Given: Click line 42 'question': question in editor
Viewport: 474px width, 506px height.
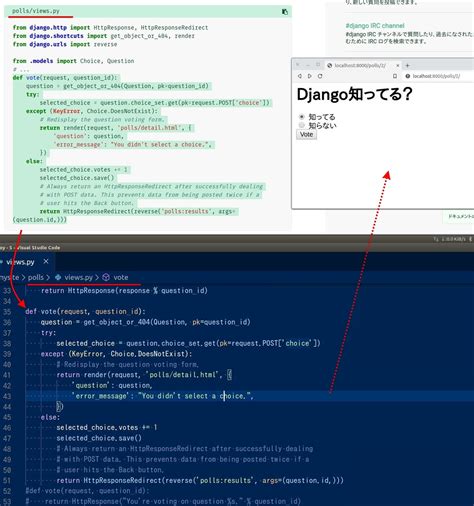Looking at the screenshot, I should [x=112, y=385].
